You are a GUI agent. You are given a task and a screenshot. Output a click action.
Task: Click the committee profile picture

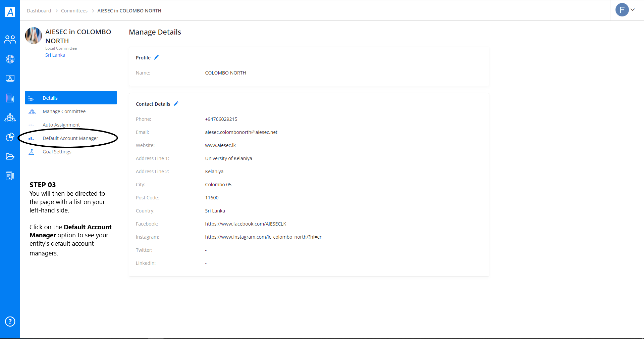coord(34,36)
